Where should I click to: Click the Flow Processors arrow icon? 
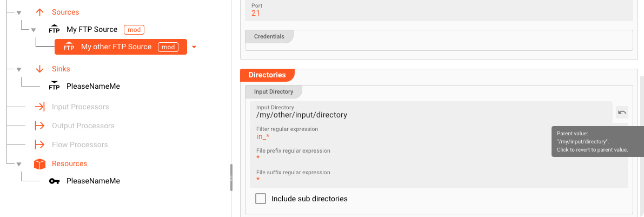point(39,145)
